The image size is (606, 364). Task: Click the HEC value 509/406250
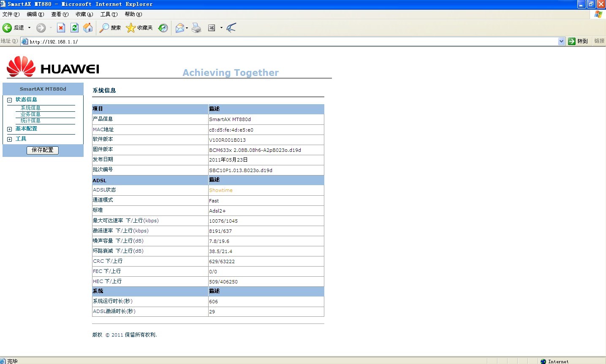[x=223, y=282]
